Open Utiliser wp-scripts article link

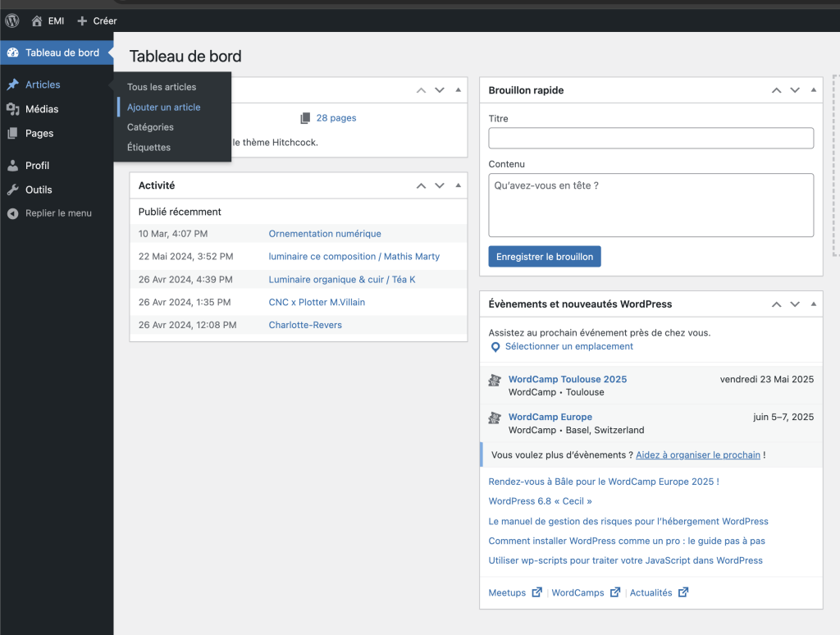pyautogui.click(x=625, y=560)
